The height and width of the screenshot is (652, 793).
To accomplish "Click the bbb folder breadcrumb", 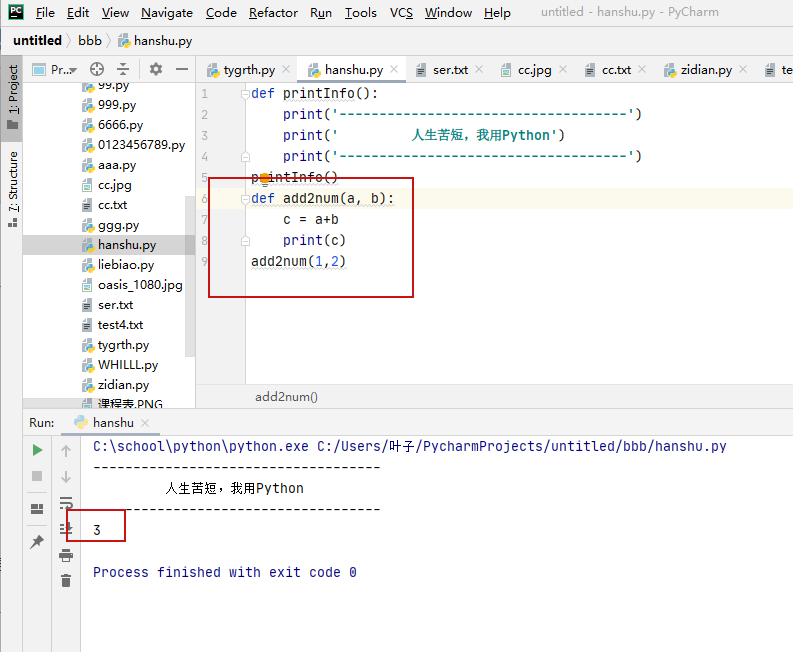I will (90, 40).
